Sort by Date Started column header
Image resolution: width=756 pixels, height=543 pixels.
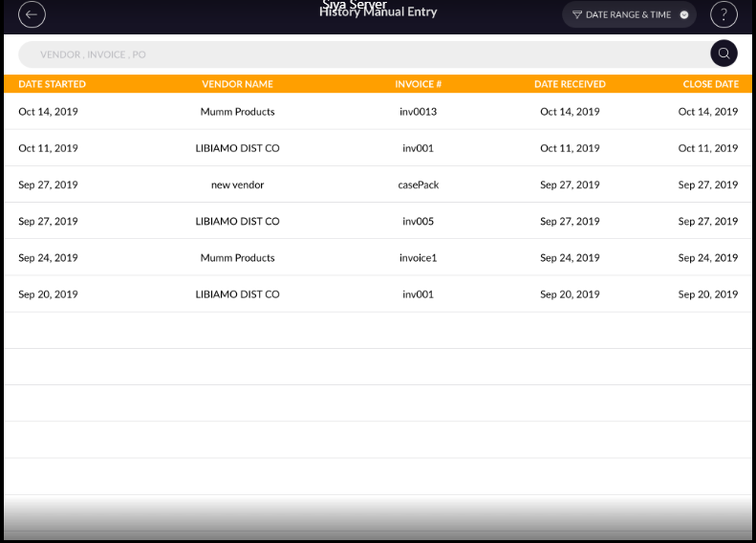pos(52,84)
